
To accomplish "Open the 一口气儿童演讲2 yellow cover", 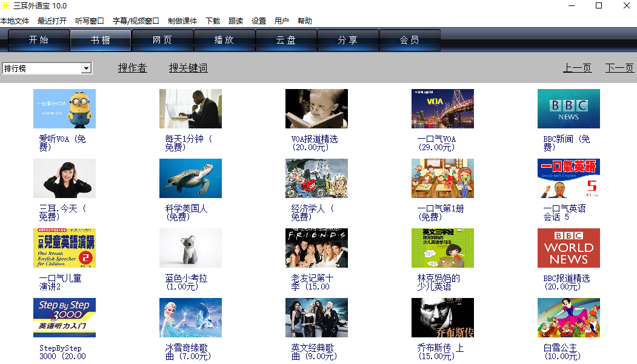I will (65, 248).
